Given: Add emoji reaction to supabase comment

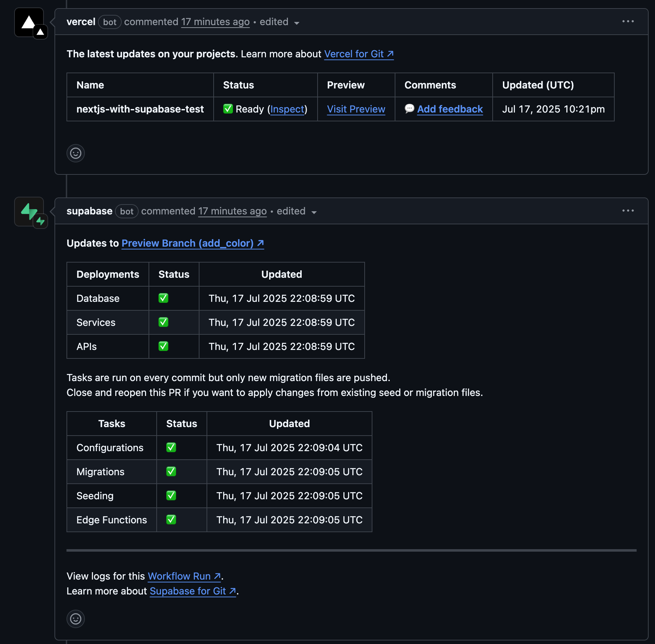Looking at the screenshot, I should 76,619.
